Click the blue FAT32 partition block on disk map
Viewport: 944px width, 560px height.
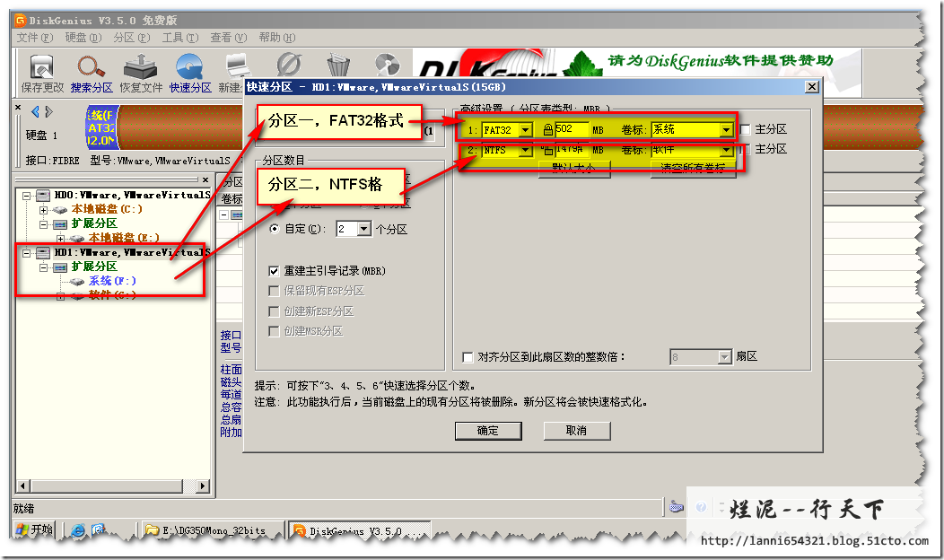click(x=101, y=127)
